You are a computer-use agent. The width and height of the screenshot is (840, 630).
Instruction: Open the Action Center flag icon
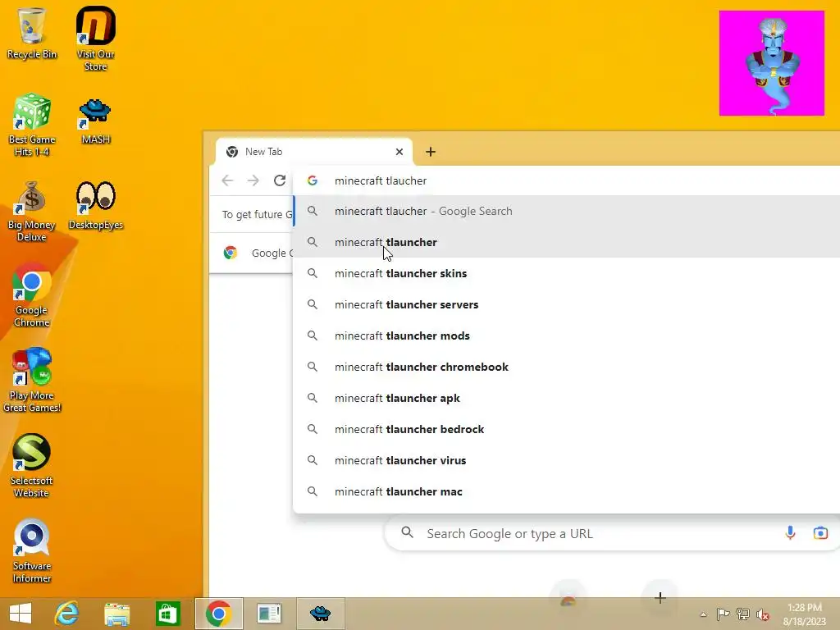(723, 614)
